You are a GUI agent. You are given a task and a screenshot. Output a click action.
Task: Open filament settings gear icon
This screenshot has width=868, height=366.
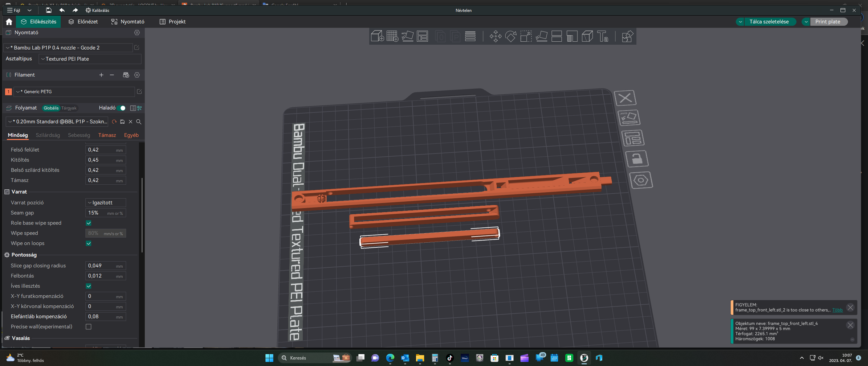pyautogui.click(x=137, y=75)
